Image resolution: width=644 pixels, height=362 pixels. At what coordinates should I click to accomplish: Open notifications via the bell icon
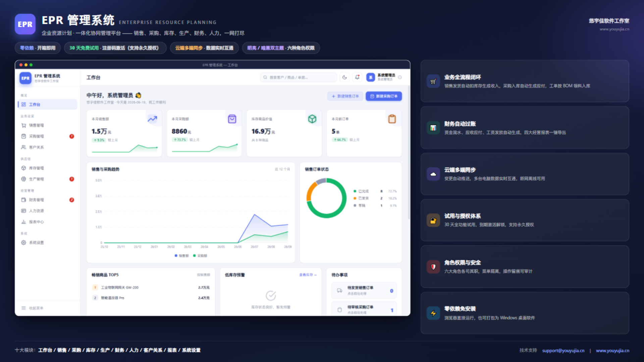tap(358, 77)
